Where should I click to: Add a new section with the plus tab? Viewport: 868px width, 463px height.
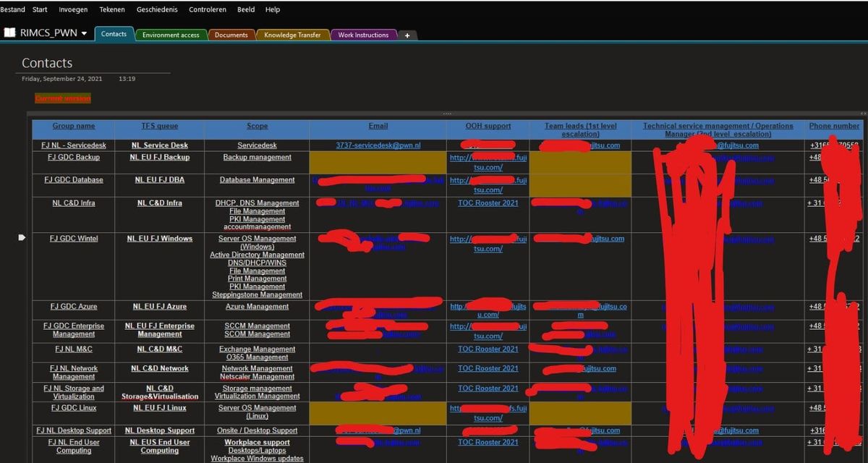[407, 34]
